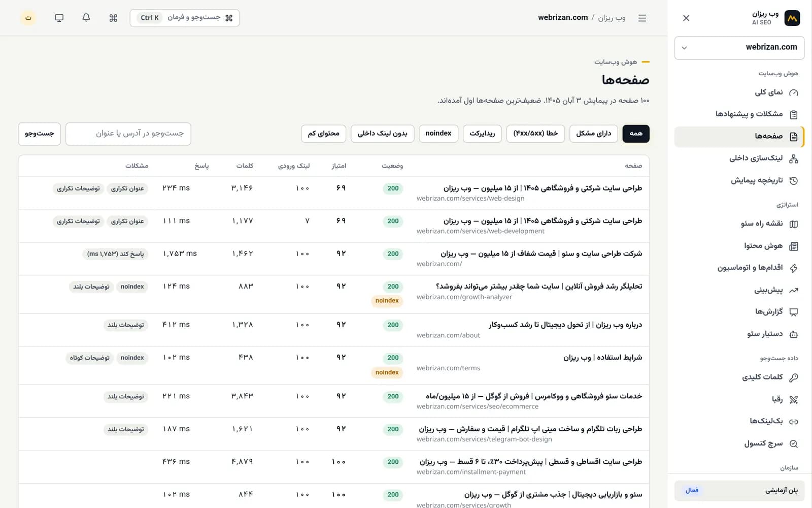Open رقبا in the sidebar
Image resolution: width=812 pixels, height=508 pixels.
pyautogui.click(x=739, y=399)
